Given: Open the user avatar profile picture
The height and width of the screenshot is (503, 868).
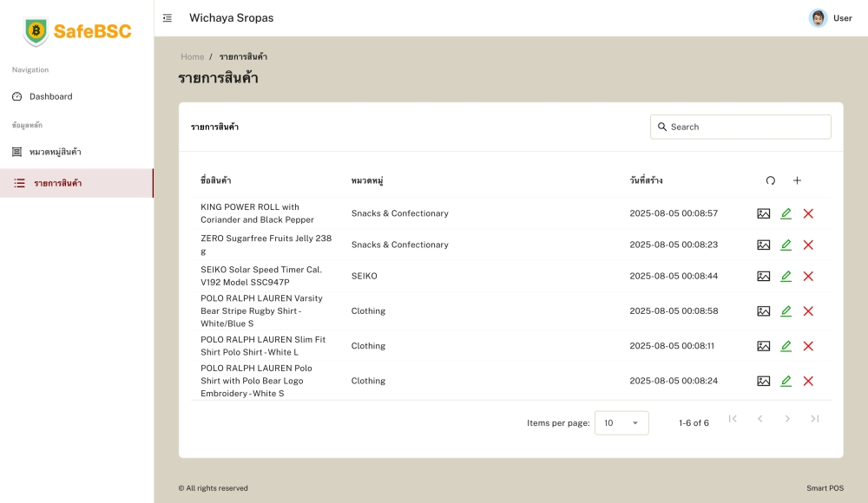Looking at the screenshot, I should tap(818, 18).
